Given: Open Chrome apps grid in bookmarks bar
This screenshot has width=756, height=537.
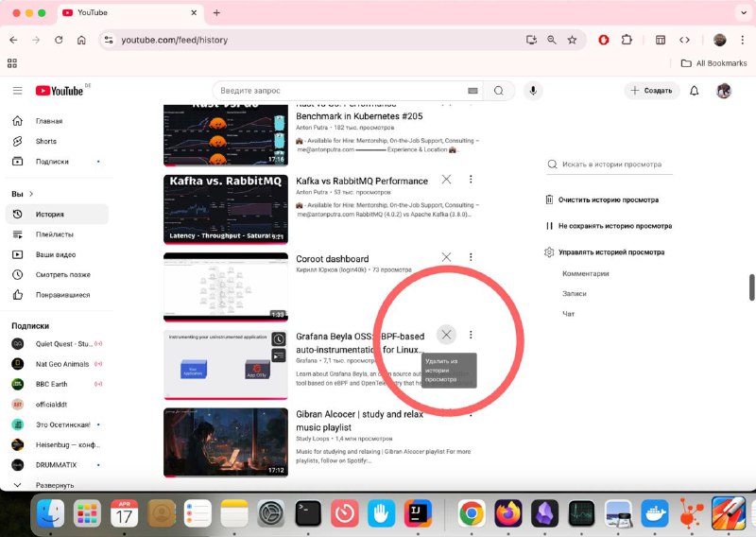Looking at the screenshot, I should click(x=12, y=63).
